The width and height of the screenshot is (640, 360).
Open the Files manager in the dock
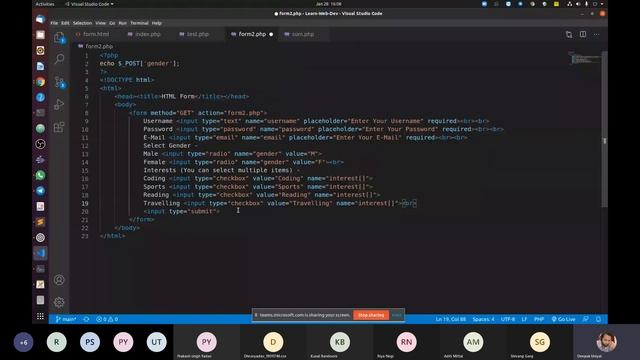tap(40, 35)
